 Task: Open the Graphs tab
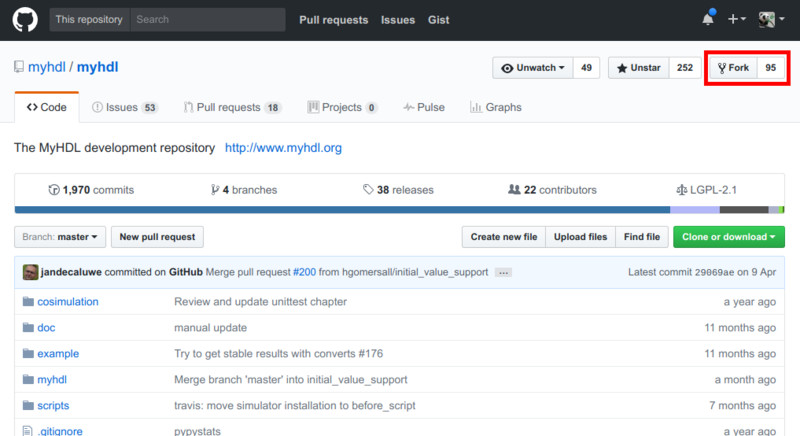point(496,107)
